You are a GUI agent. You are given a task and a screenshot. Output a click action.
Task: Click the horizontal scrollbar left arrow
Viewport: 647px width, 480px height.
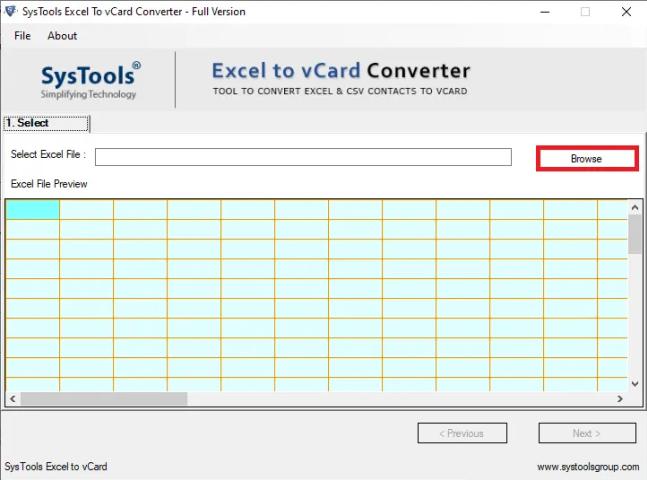pyautogui.click(x=12, y=399)
